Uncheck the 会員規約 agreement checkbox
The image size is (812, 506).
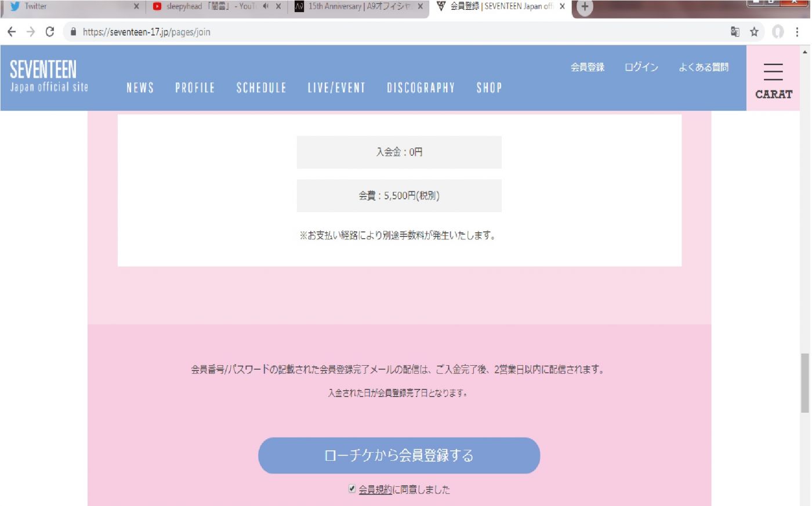point(351,489)
